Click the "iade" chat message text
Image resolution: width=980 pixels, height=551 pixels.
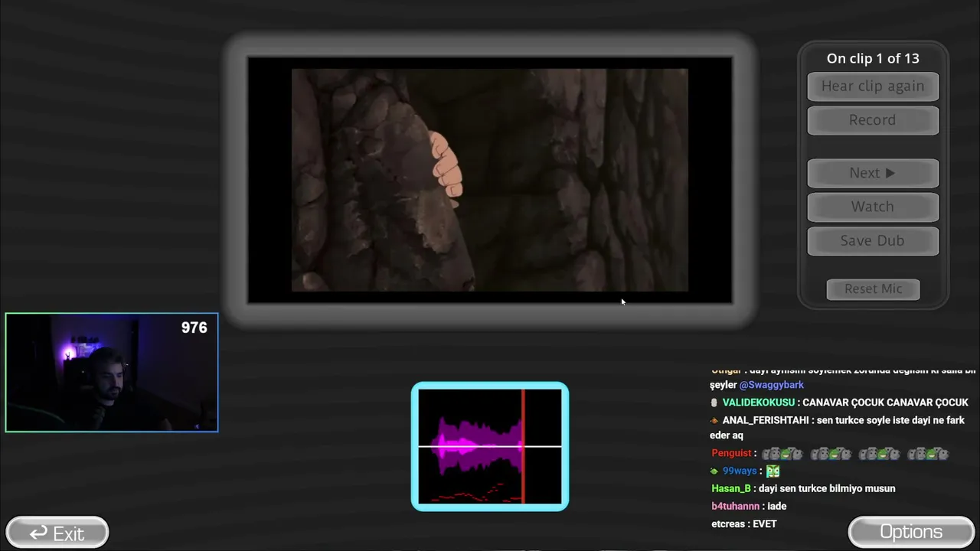click(x=777, y=506)
